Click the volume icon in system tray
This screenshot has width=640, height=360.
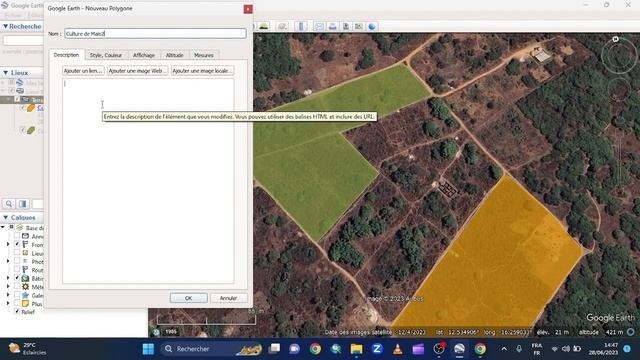click(x=566, y=349)
